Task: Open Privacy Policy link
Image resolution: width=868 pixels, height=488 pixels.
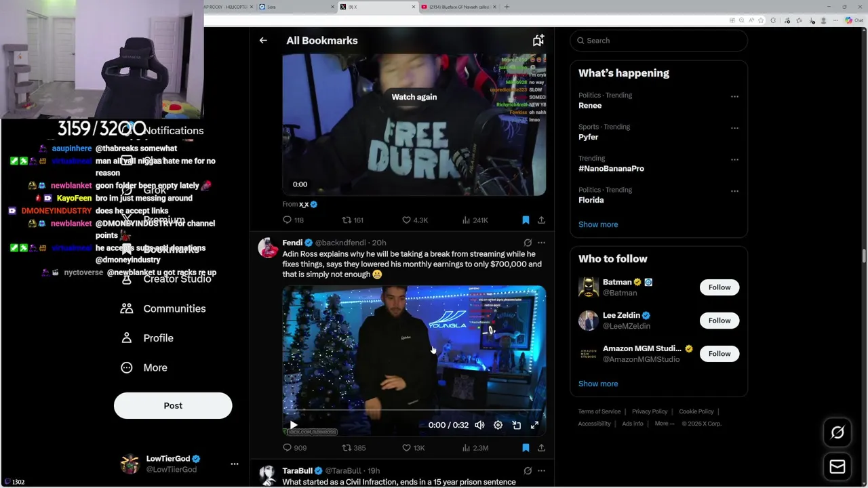Action: tap(650, 411)
